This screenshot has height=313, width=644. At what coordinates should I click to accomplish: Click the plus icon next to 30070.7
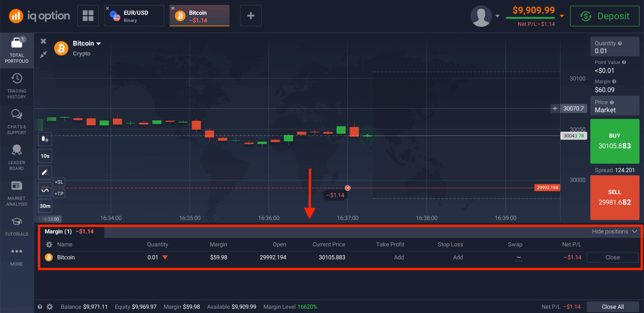click(555, 108)
